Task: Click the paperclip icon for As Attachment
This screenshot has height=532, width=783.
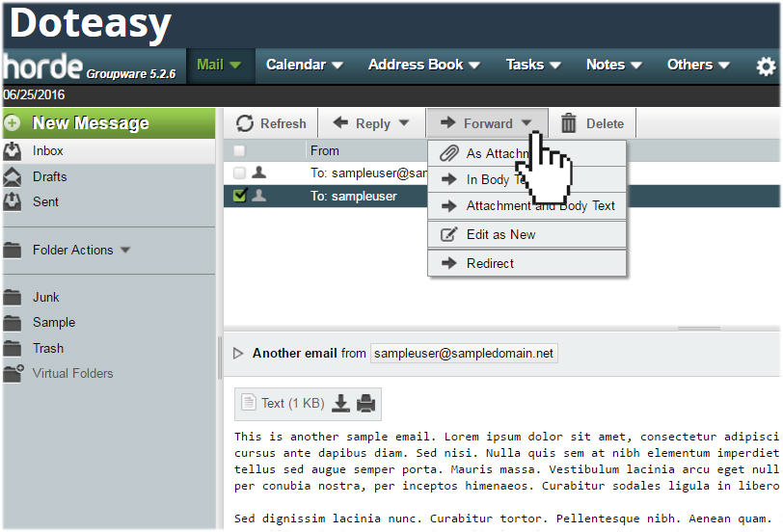Action: 449,153
